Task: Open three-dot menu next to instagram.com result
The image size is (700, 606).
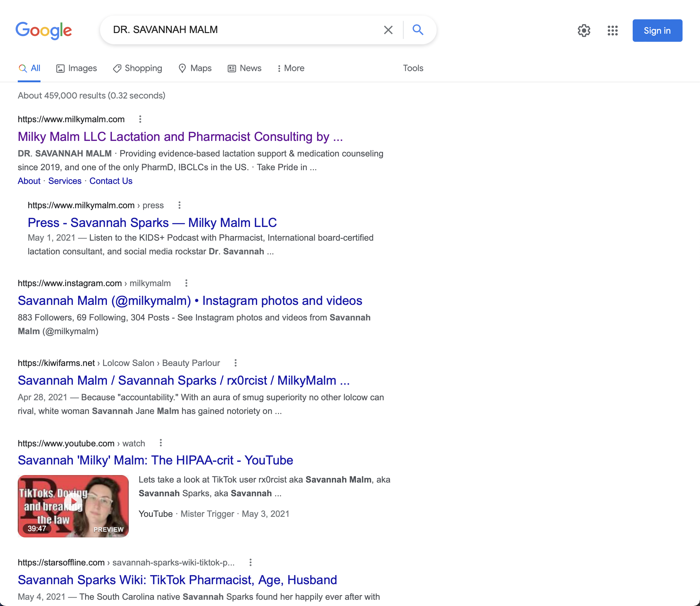Action: pyautogui.click(x=186, y=283)
